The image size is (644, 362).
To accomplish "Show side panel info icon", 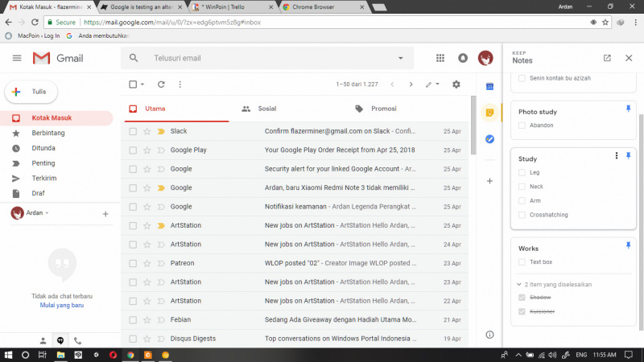I will pos(489,335).
